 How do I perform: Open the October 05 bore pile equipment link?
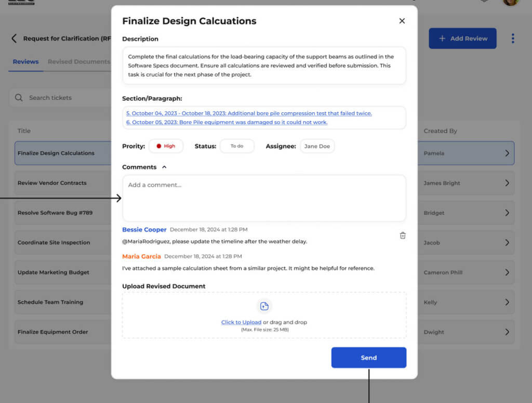coord(227,122)
